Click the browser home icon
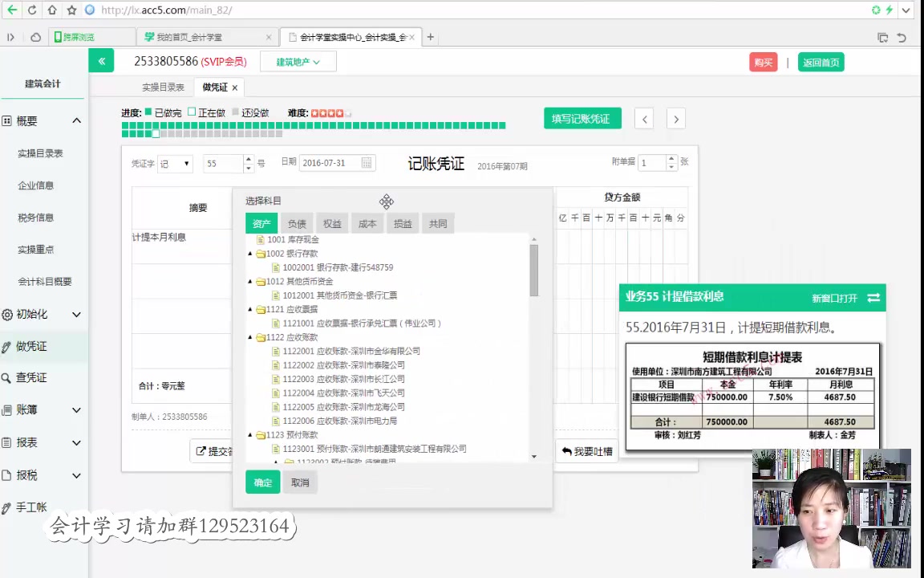Viewport: 924px width, 578px height. click(x=51, y=10)
